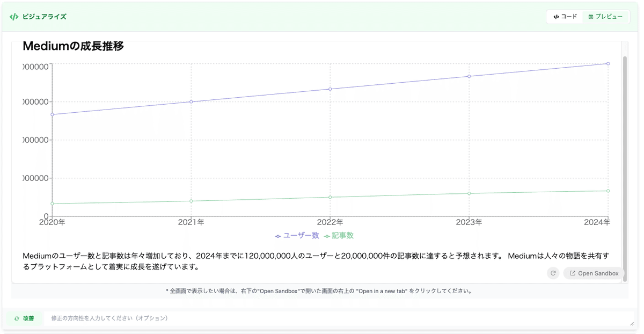Click the 2020年 axis label
The image size is (644, 334).
tap(52, 222)
